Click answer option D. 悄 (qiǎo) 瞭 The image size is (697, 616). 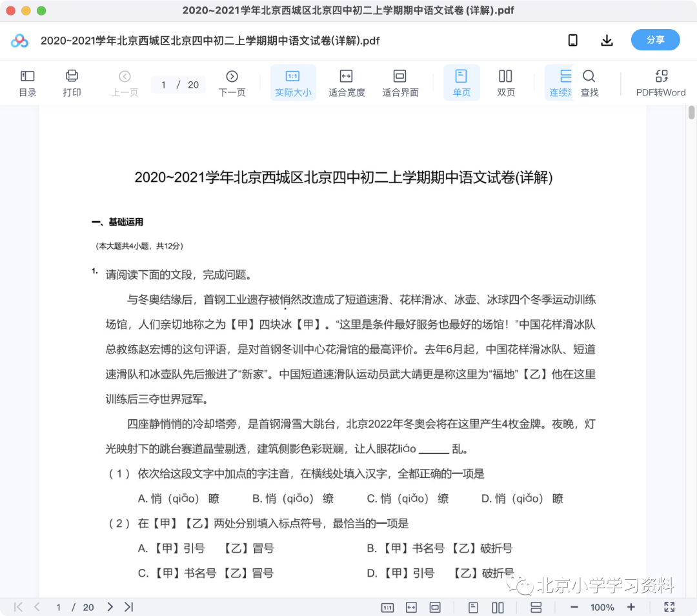[522, 499]
